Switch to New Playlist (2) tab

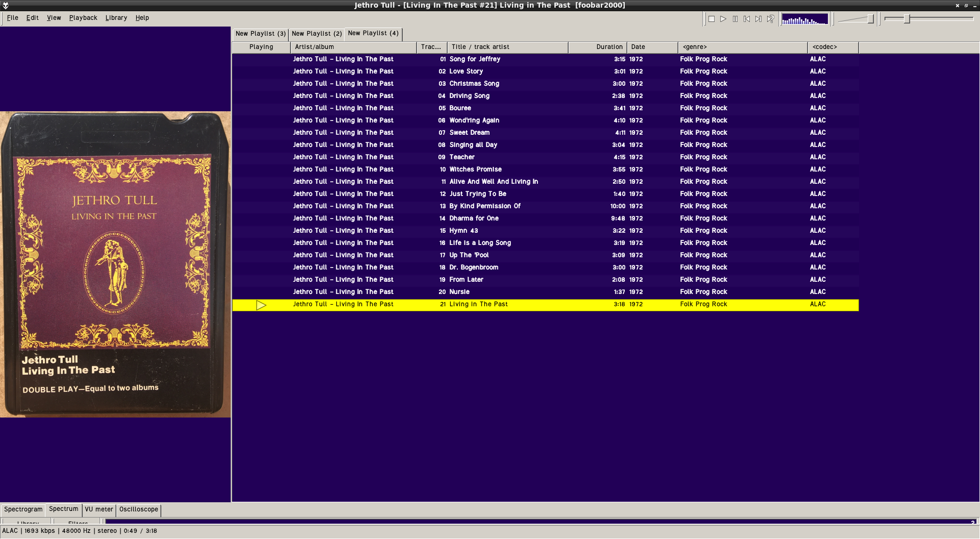pyautogui.click(x=316, y=34)
